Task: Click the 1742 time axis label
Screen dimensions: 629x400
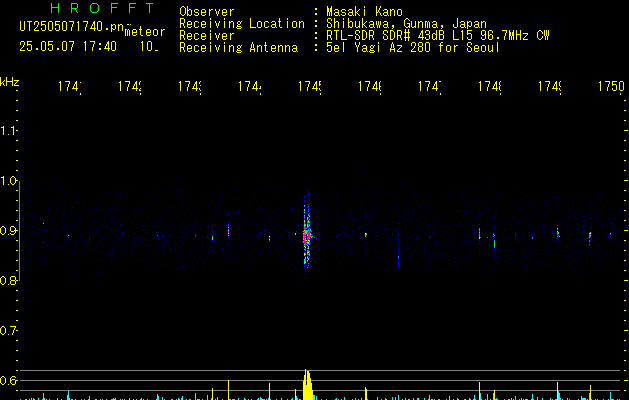Action: [x=130, y=86]
